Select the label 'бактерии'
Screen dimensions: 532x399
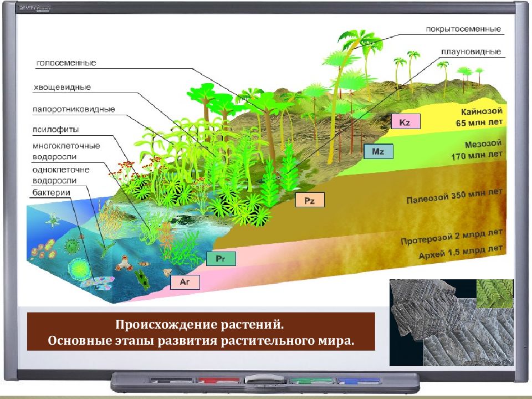click(x=51, y=192)
